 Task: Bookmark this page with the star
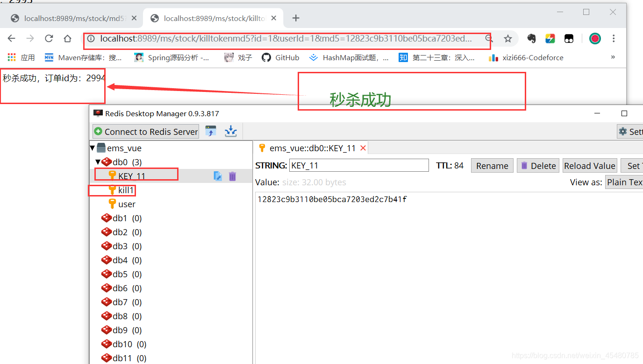tap(508, 39)
